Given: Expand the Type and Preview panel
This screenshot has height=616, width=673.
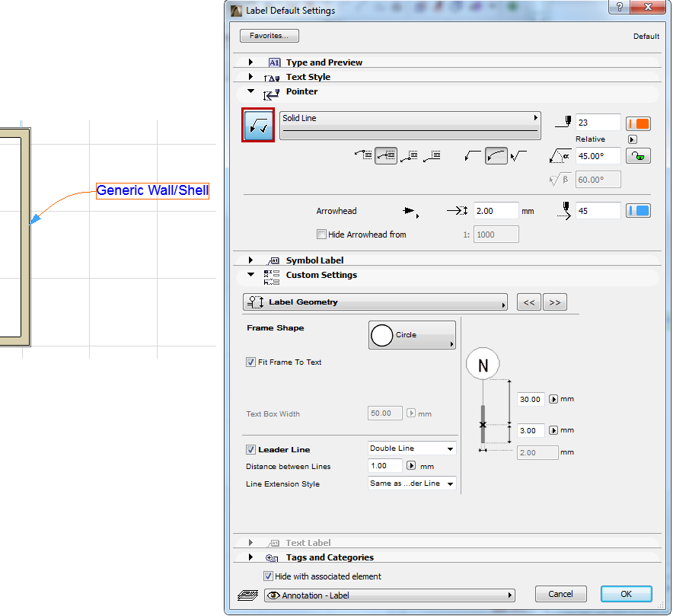Looking at the screenshot, I should [x=250, y=62].
